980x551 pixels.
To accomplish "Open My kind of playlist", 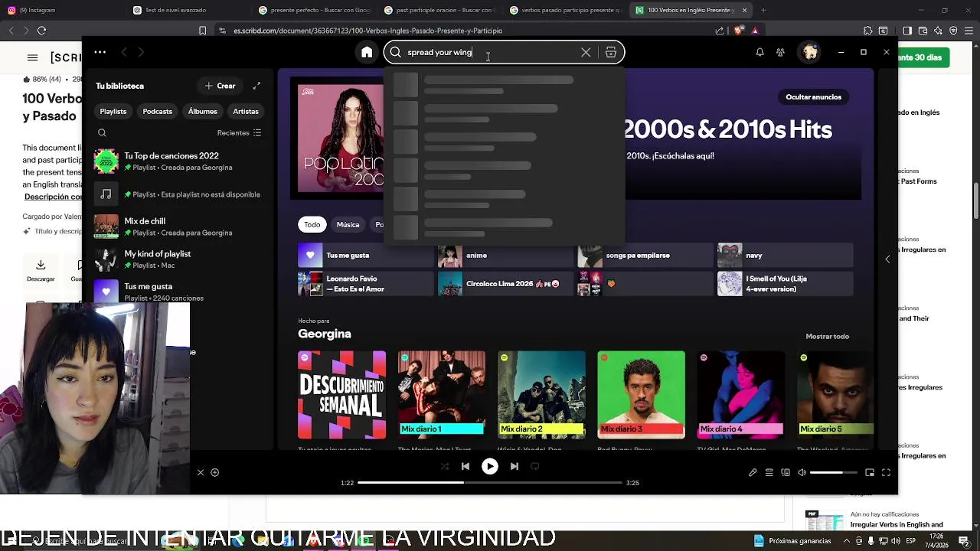I will click(178, 259).
